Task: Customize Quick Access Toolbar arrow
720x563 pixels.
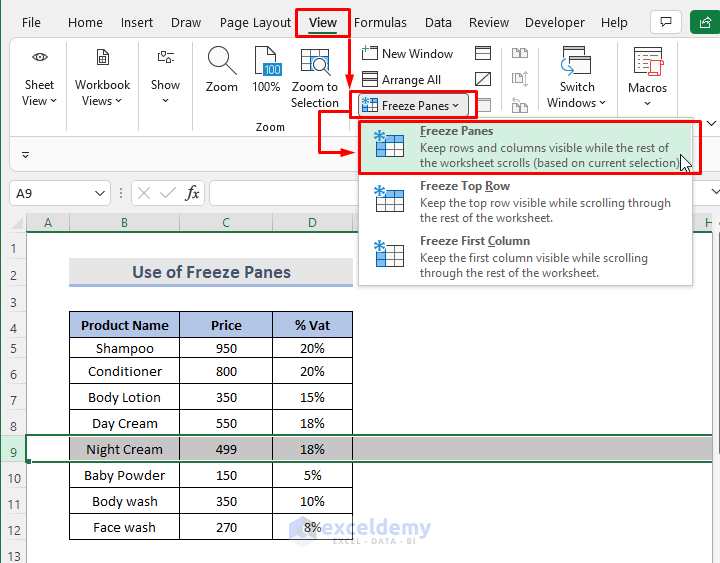Action: click(25, 155)
